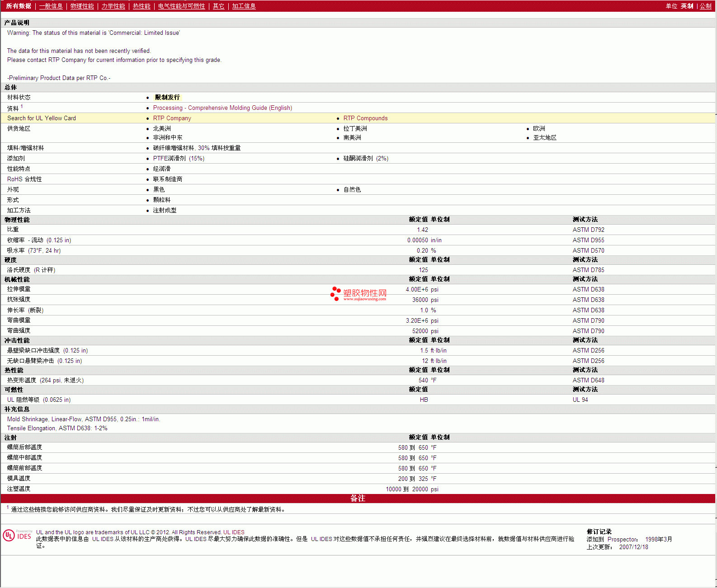Open Processing Comprehensive Molding Guide link

tap(222, 108)
